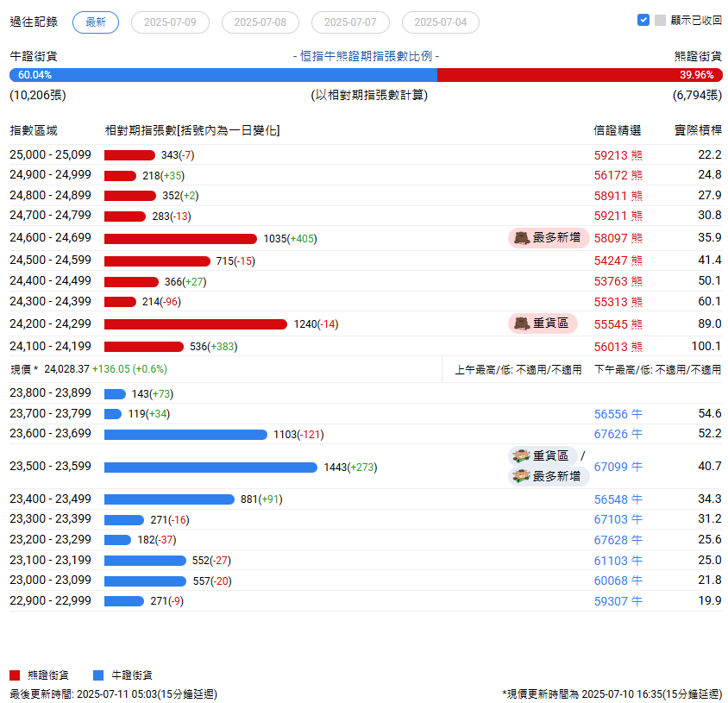Open warrant 61103 牛 link
728x703 pixels.
(618, 561)
